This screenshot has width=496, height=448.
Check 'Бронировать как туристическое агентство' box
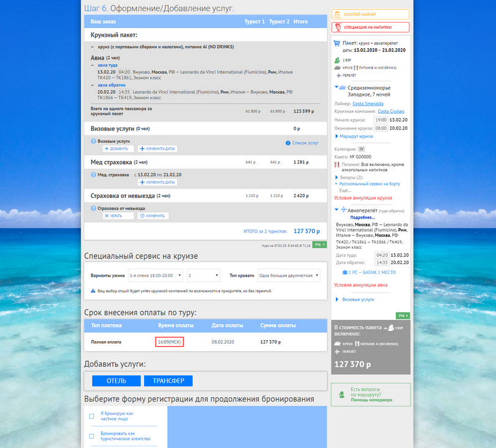(x=92, y=436)
